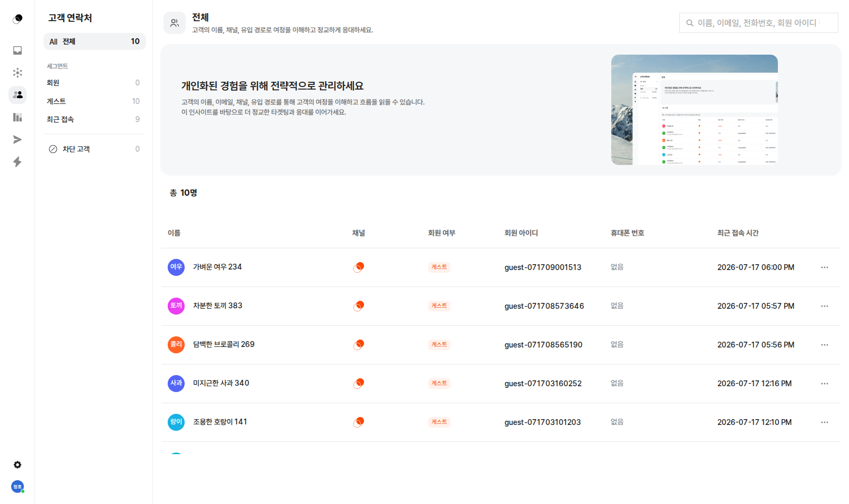
Task: Click 게스트 tag in 가벼운 여우 234 row
Action: click(439, 267)
